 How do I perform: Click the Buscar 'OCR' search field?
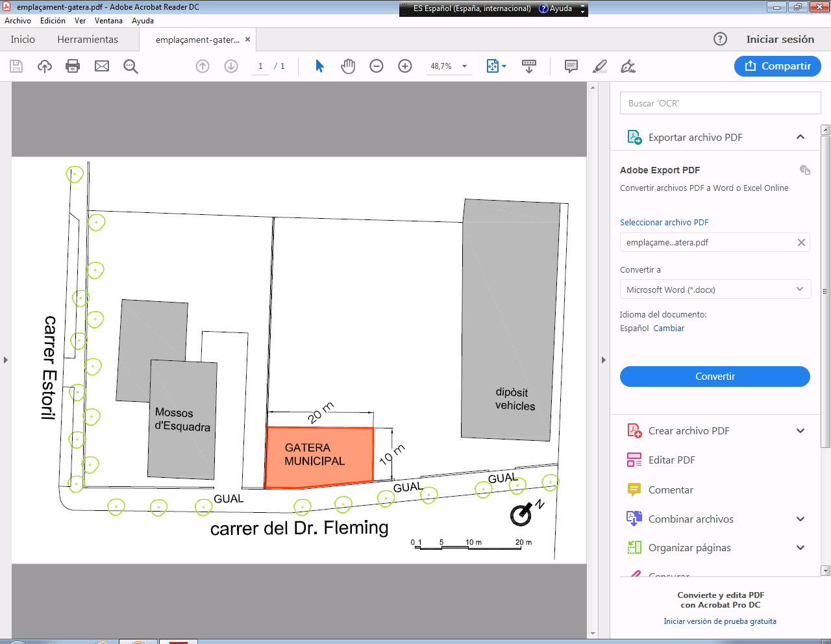(x=721, y=103)
